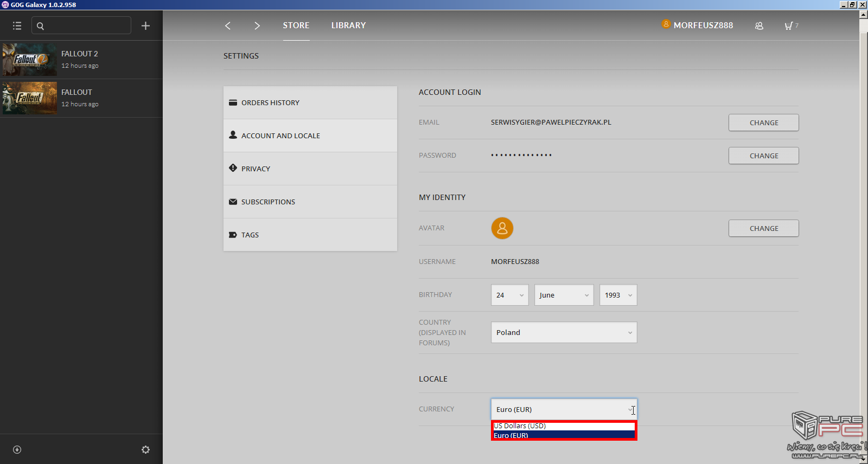Open TAGS settings section
Screen dimensions: 868x464
point(310,235)
